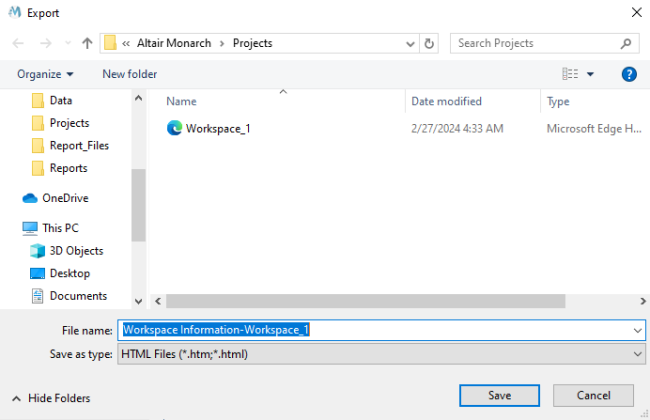Open the recent locations dropdown arrow
650x420 pixels.
(x=68, y=43)
